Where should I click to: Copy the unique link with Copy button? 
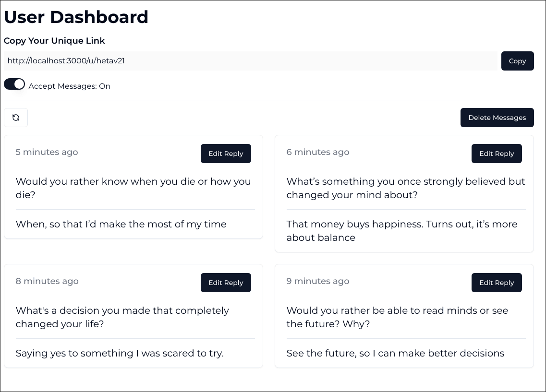tap(517, 61)
